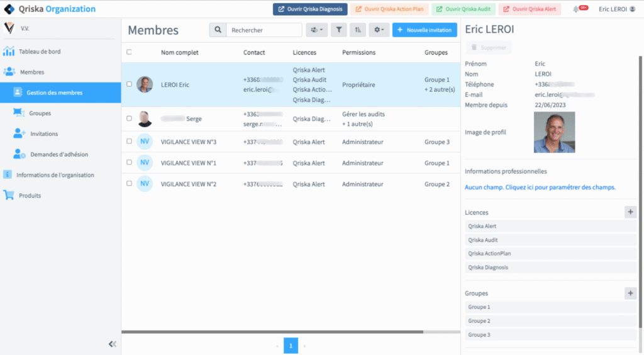The width and height of the screenshot is (644, 355).
Task: Click the Invitations person-plus icon
Action: 19,133
